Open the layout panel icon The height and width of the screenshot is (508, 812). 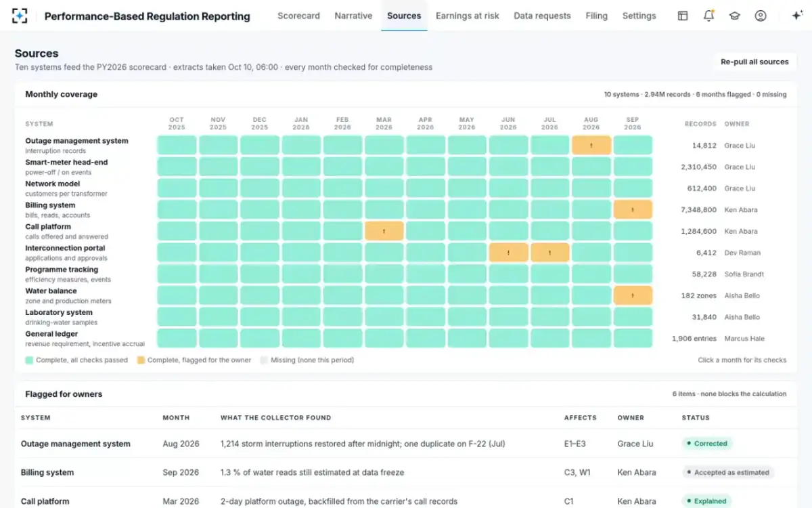pyautogui.click(x=683, y=16)
